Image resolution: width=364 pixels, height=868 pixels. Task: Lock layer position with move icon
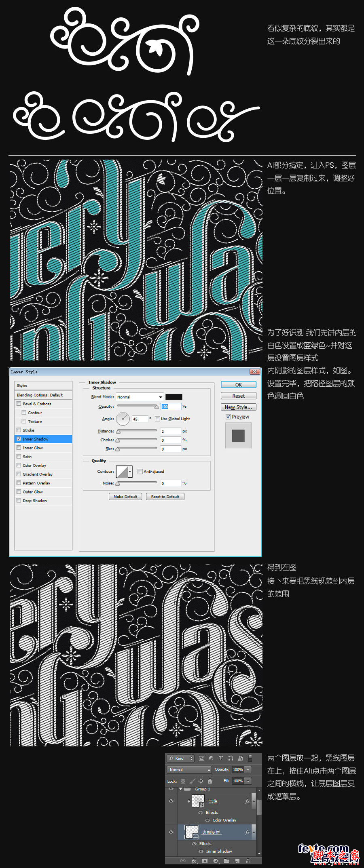pyautogui.click(x=201, y=781)
